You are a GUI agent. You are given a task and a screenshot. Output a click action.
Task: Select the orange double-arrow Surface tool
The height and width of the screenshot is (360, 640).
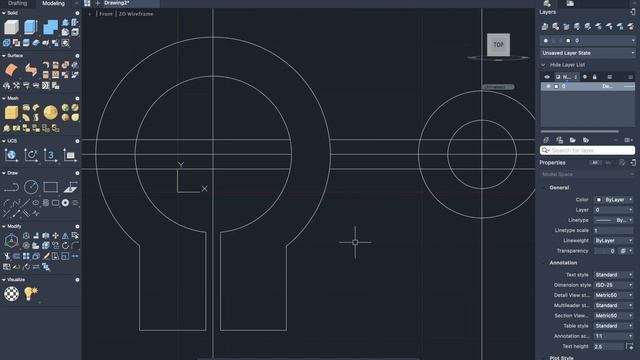point(31,70)
